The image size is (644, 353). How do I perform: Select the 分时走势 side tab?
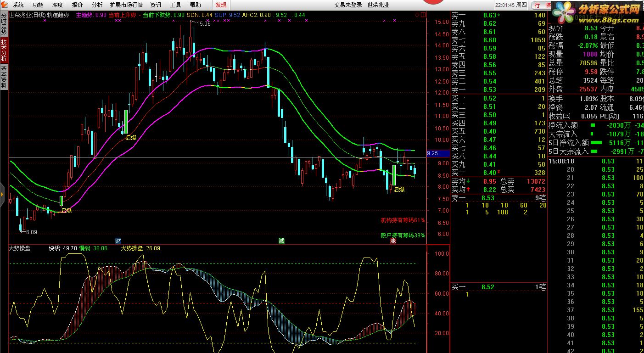(4, 23)
